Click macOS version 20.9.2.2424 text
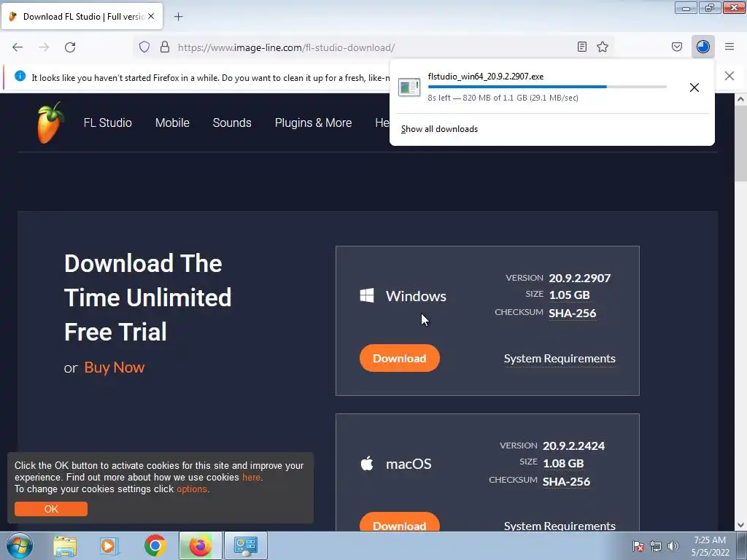Screen dimensions: 747x560 [x=573, y=446]
